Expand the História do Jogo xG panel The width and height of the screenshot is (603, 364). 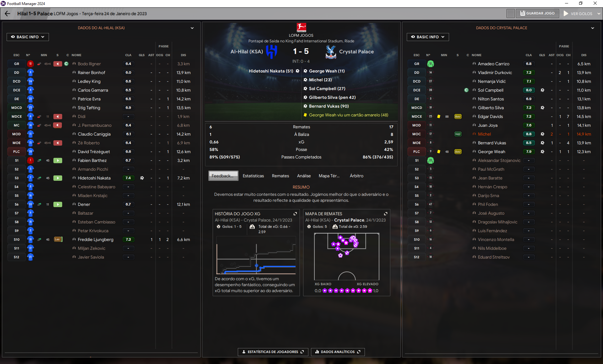click(x=295, y=214)
